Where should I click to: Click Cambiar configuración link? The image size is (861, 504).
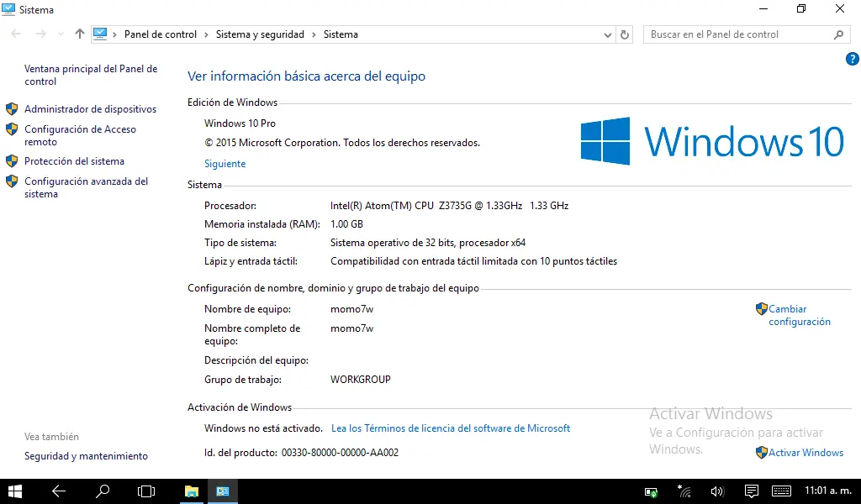pyautogui.click(x=800, y=315)
